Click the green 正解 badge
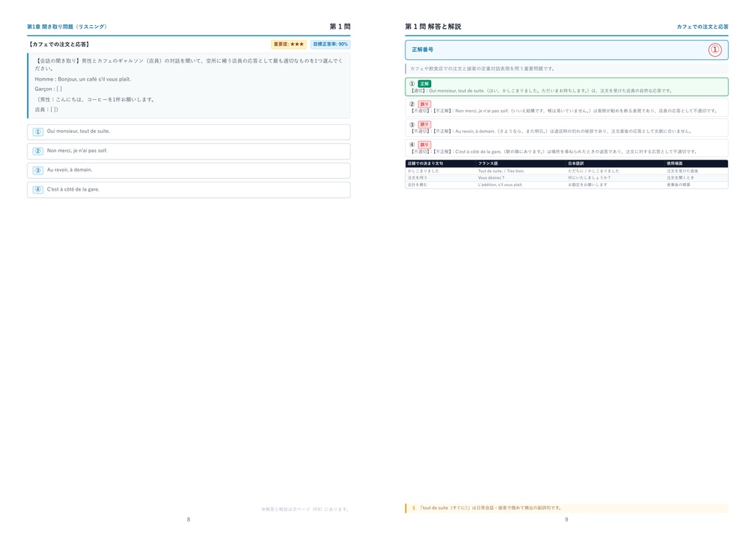The height and width of the screenshot is (535, 756). (x=425, y=84)
